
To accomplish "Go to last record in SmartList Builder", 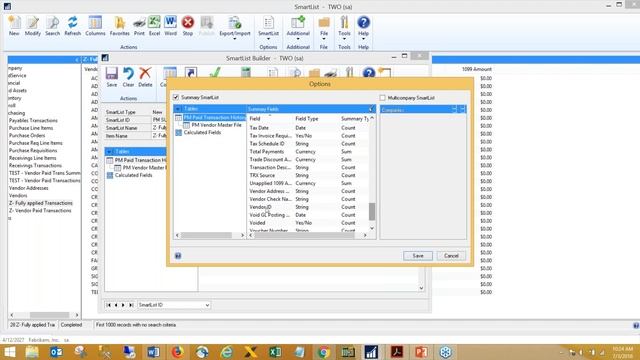I will [131, 305].
